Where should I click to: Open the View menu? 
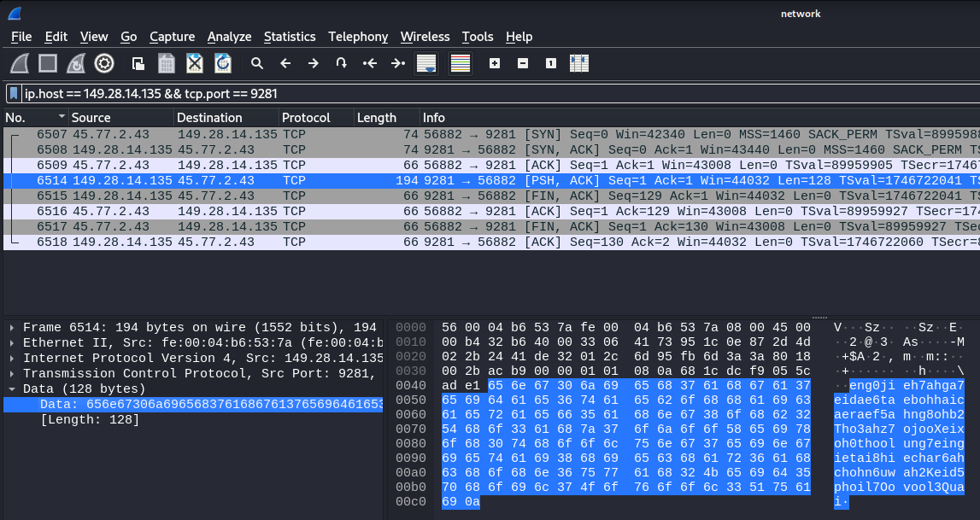pos(94,37)
